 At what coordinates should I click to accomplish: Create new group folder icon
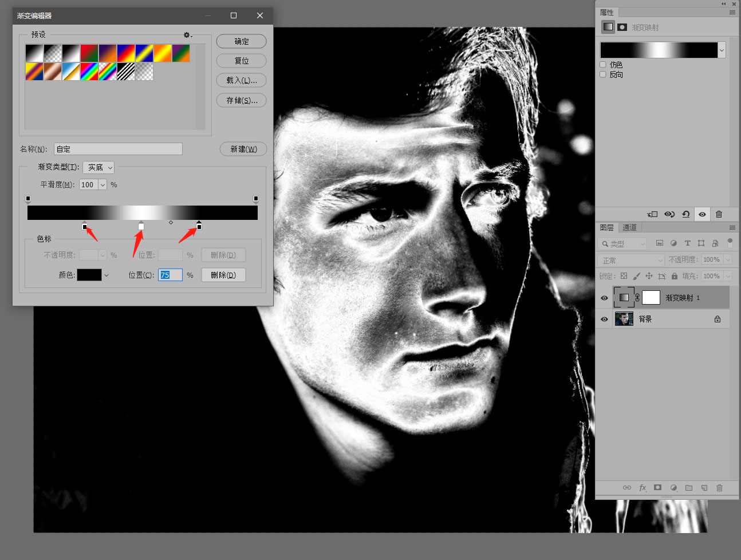(x=689, y=488)
